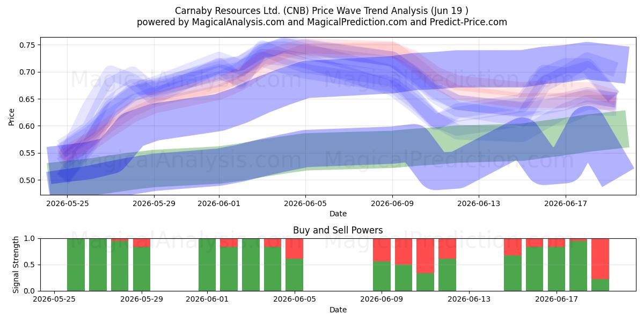Click the 0.50 price tick label
Viewport: 644px width, 322px height.
coord(28,180)
